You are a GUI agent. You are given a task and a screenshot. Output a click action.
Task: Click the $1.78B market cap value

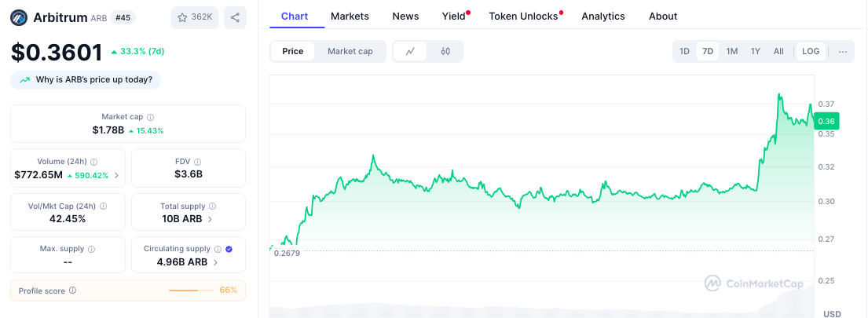click(108, 130)
